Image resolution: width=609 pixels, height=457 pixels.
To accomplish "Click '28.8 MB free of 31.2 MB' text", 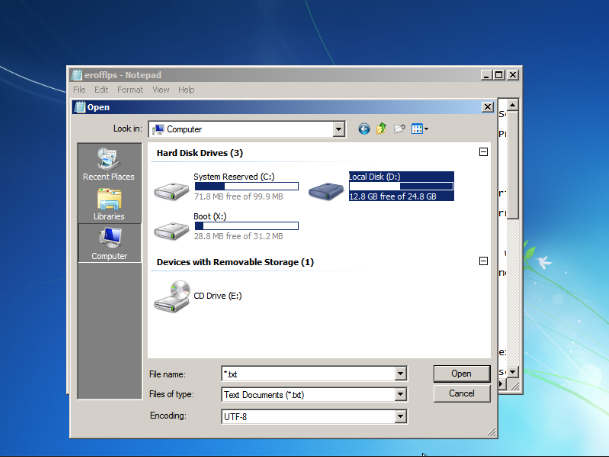I will [238, 236].
